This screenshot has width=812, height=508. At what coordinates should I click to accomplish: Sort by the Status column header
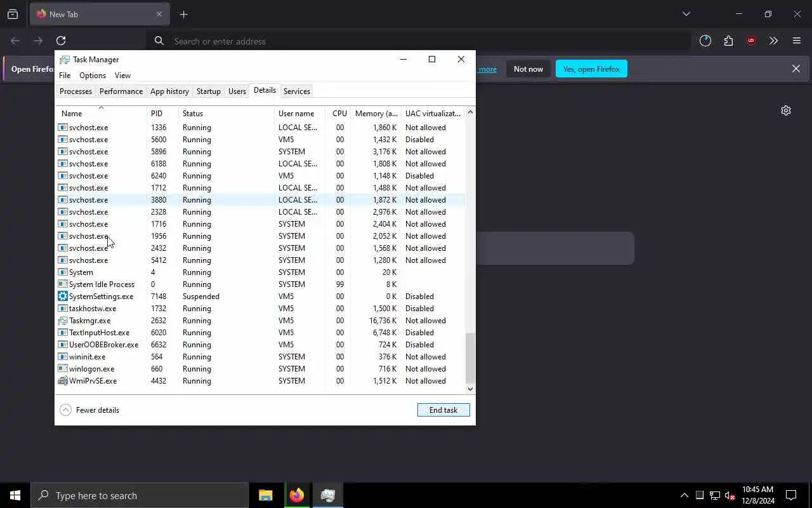pos(226,113)
